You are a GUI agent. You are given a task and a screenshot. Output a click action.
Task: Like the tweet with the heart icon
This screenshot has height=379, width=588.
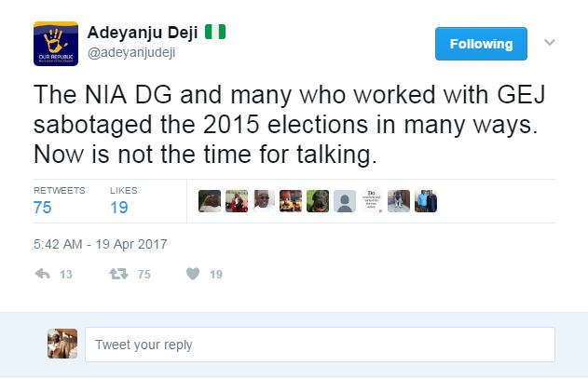coord(192,275)
